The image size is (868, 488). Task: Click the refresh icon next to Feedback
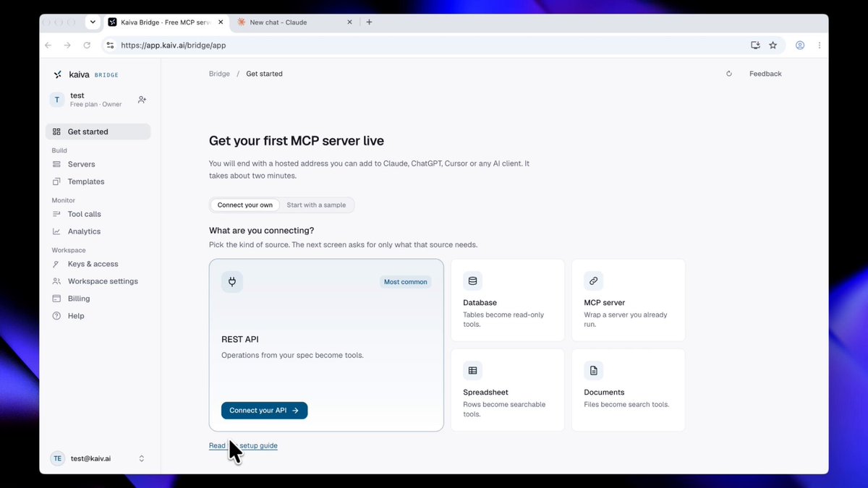(729, 74)
